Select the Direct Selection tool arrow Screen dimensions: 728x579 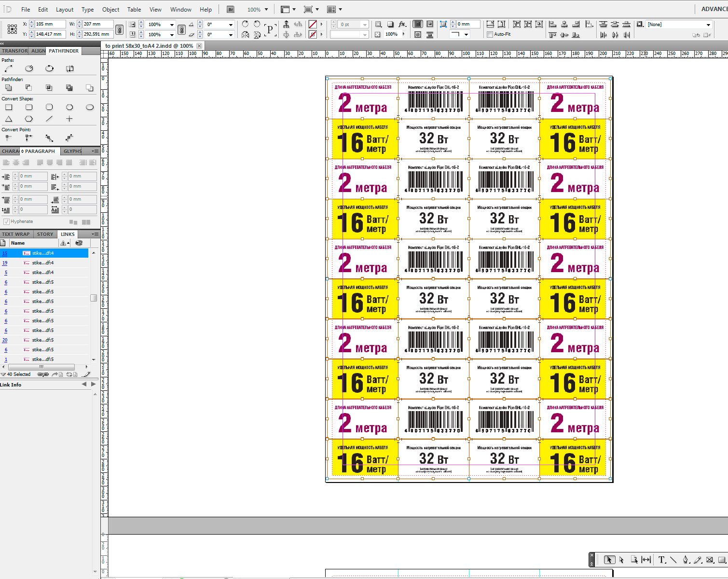coord(621,560)
